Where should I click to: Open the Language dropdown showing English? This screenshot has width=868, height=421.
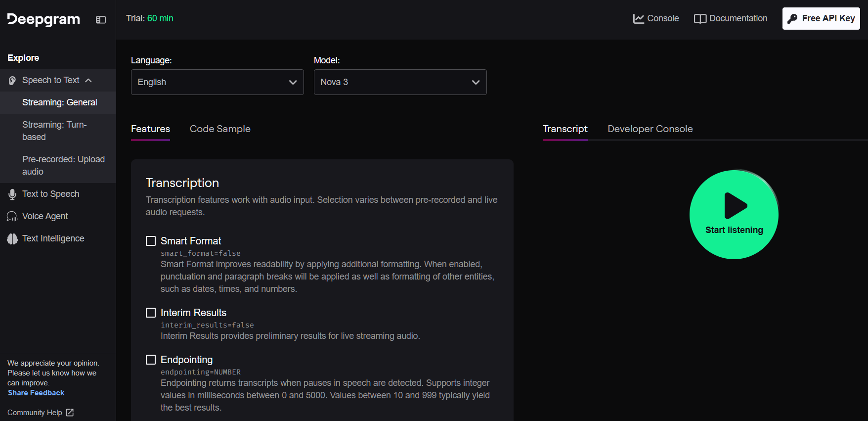click(x=217, y=82)
